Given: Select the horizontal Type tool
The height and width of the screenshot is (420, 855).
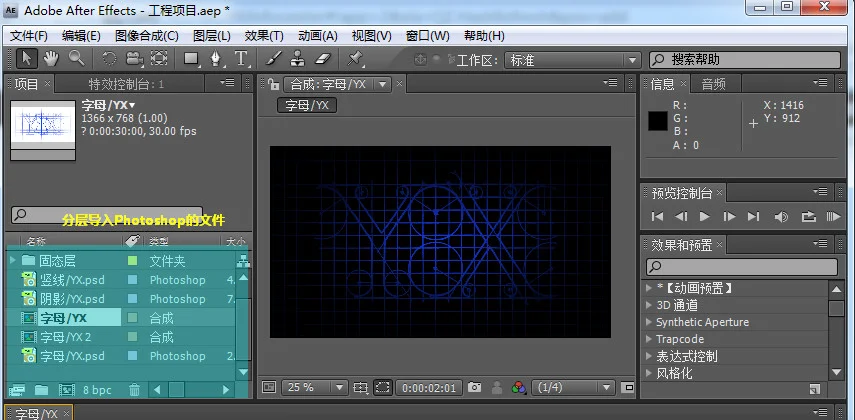Looking at the screenshot, I should pos(241,59).
